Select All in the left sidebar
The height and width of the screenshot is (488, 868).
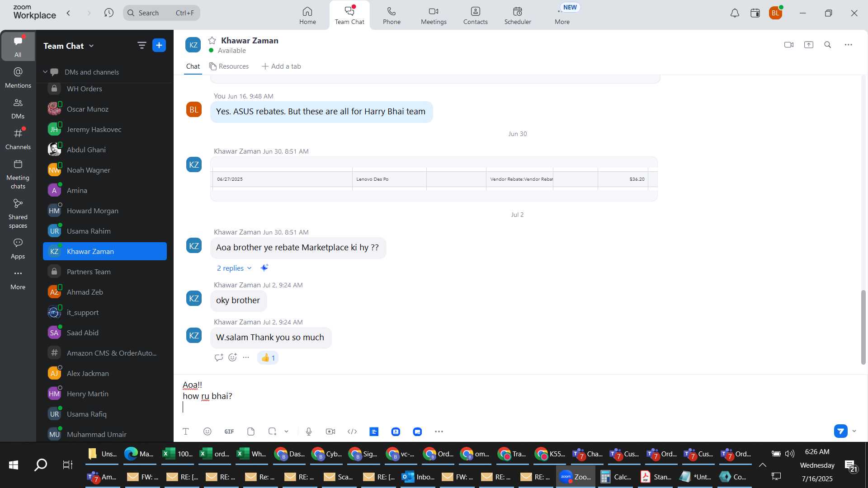(18, 46)
